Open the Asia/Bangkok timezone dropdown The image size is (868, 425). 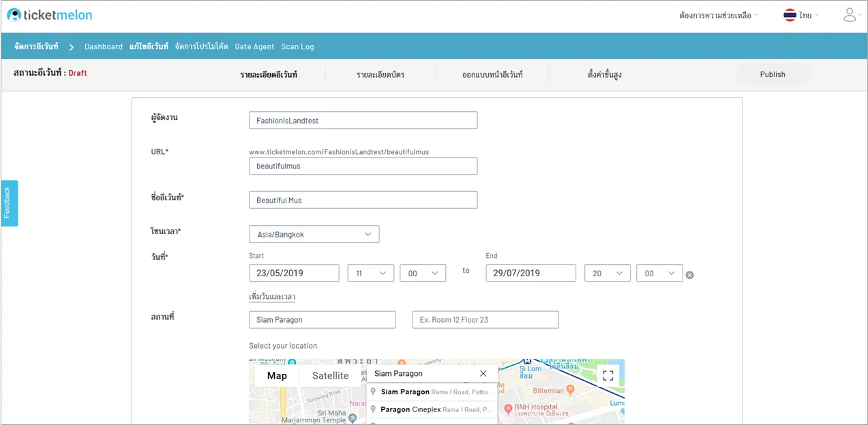click(314, 234)
